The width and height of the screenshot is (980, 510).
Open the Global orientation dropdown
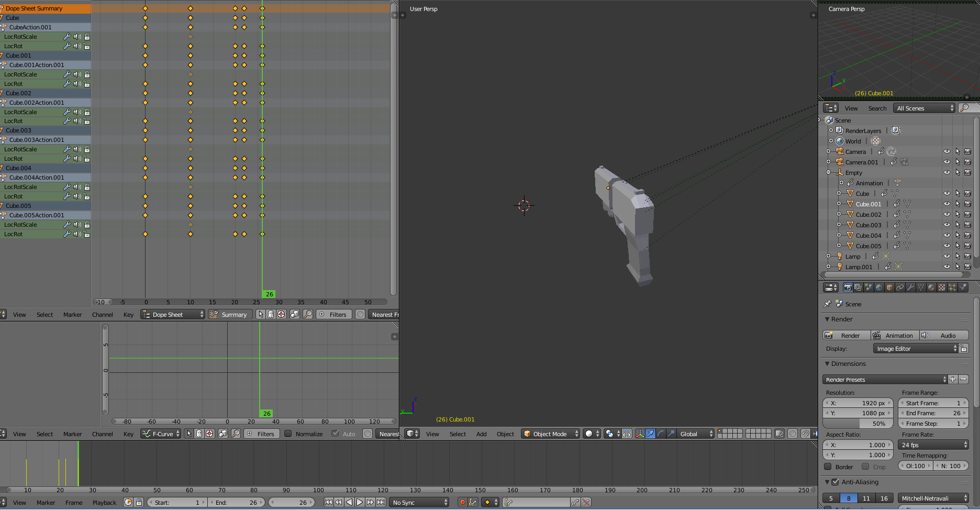click(696, 434)
